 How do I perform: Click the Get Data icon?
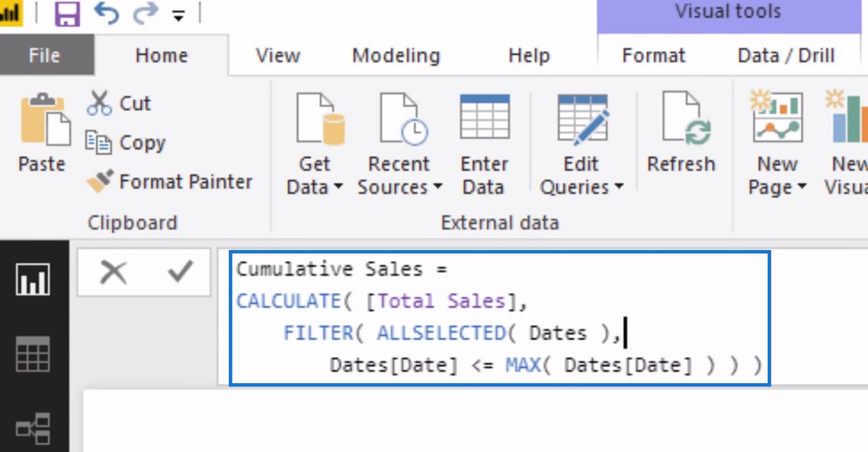point(320,118)
